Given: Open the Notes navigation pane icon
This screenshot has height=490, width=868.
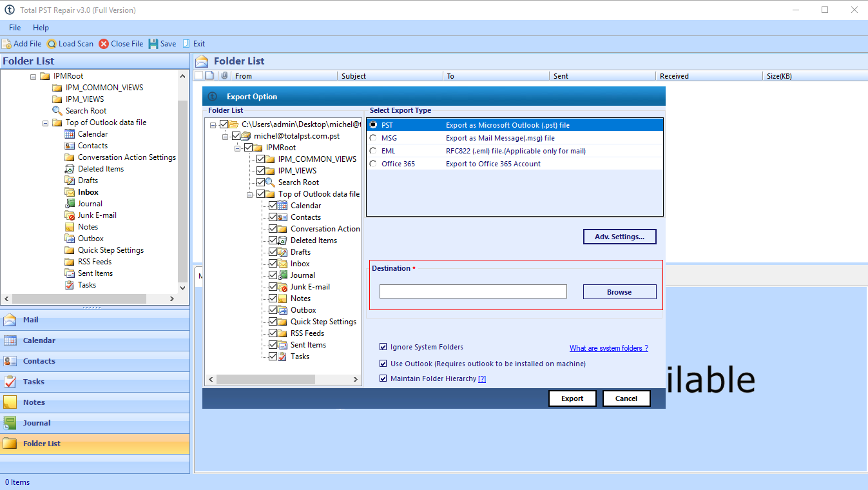Looking at the screenshot, I should click(x=10, y=402).
